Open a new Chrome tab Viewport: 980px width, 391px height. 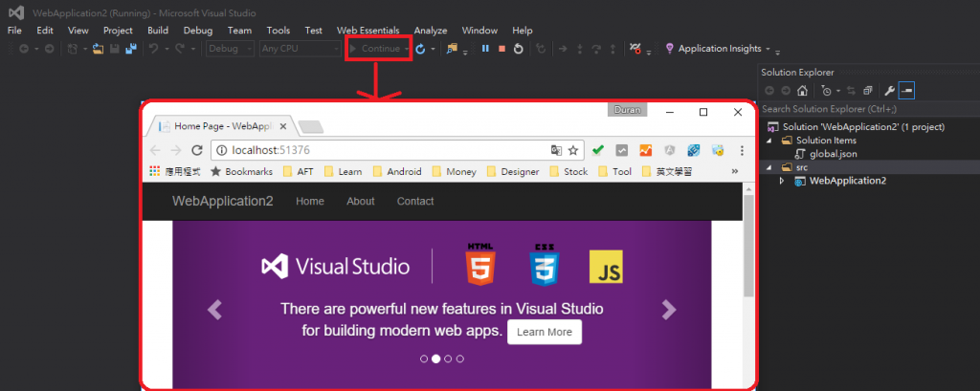tap(311, 127)
